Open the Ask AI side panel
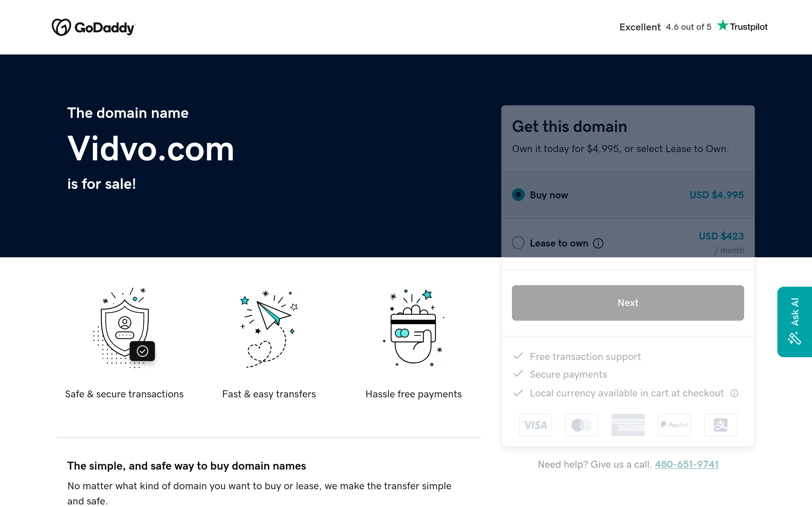 794,321
